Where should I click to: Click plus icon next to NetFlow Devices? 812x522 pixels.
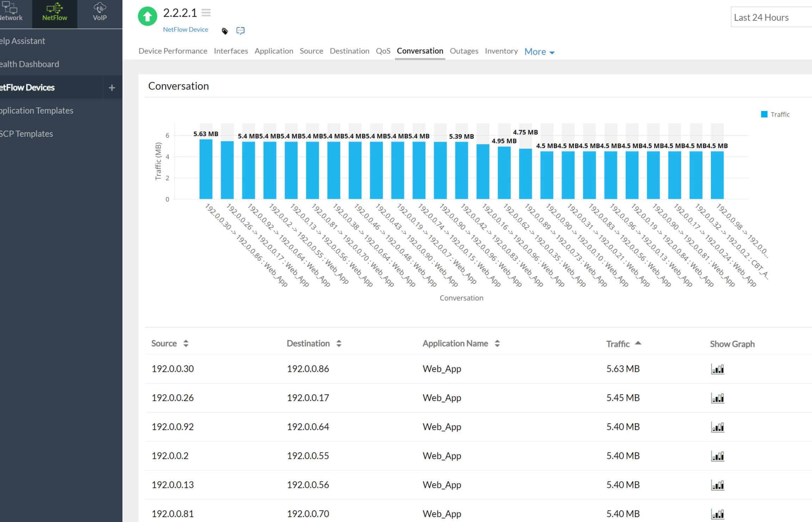[112, 88]
